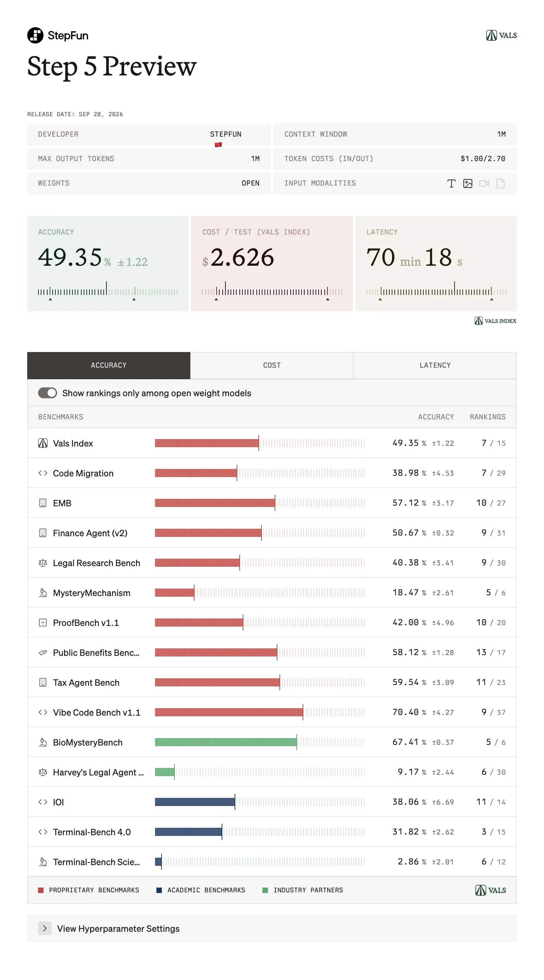
Task: Click the Rankings column header
Action: [x=488, y=417]
